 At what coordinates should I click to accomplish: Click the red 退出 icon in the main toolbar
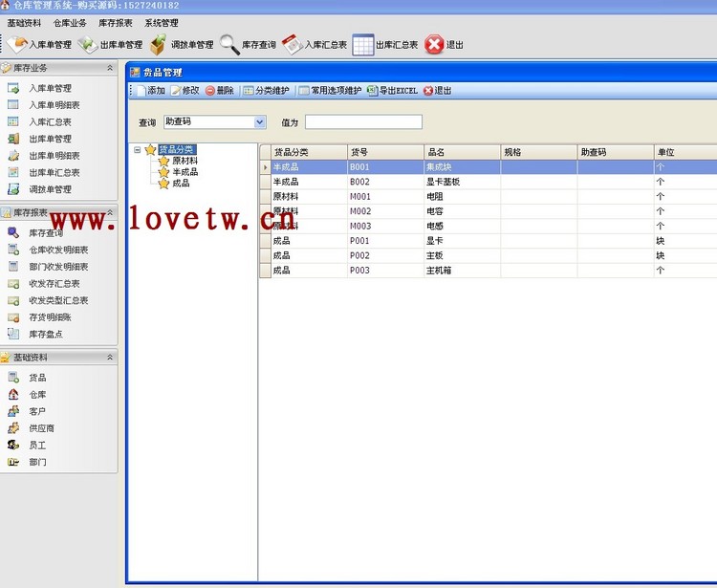pyautogui.click(x=434, y=45)
